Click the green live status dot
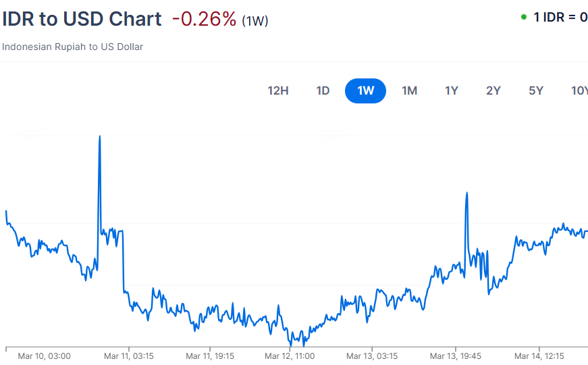 click(524, 17)
